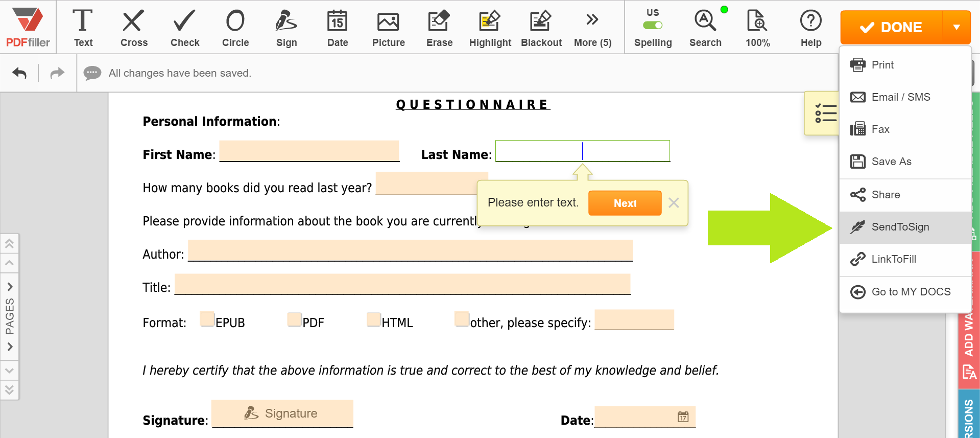980x438 pixels.
Task: Collapse the DONE dropdown arrow
Action: [x=957, y=27]
